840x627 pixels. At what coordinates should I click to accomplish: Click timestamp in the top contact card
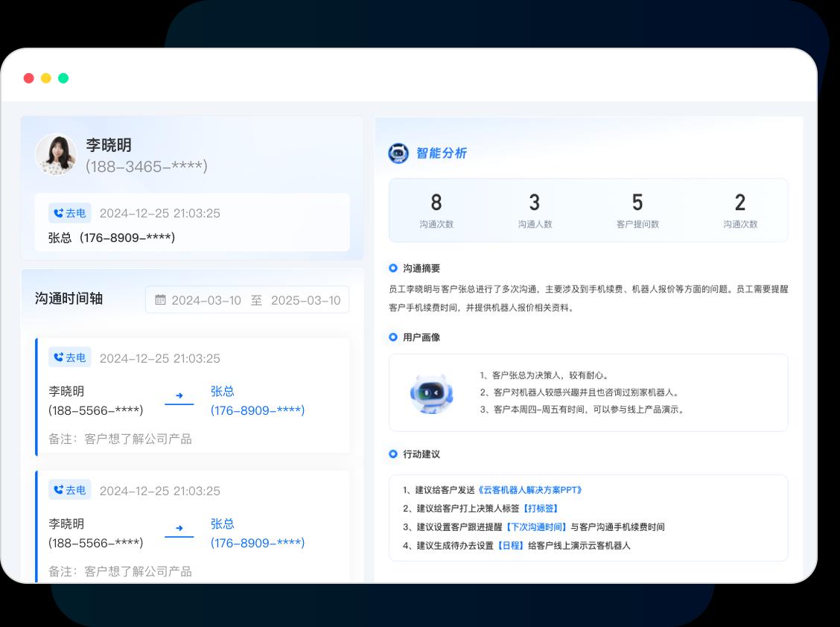[x=159, y=213]
